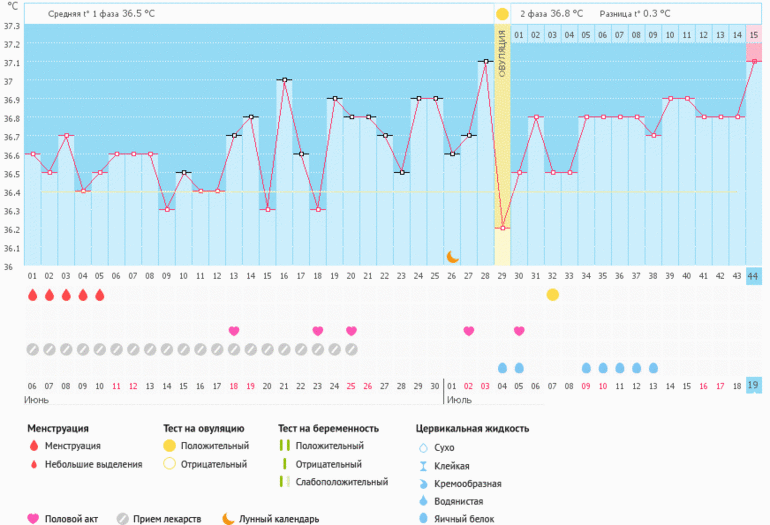Viewport: 770px width, 525px height.
Task: Click the pink heart on cycle day 13
Action: 234,331
